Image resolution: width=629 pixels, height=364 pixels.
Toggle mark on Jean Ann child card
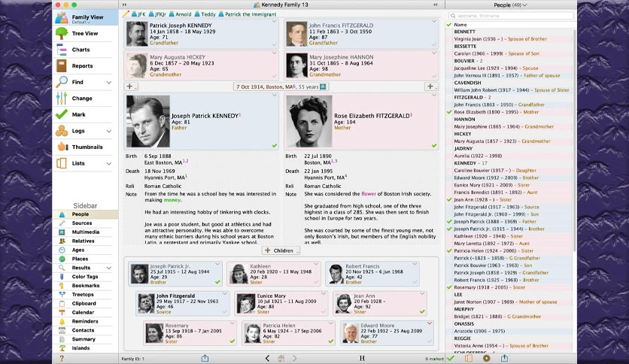422,311
